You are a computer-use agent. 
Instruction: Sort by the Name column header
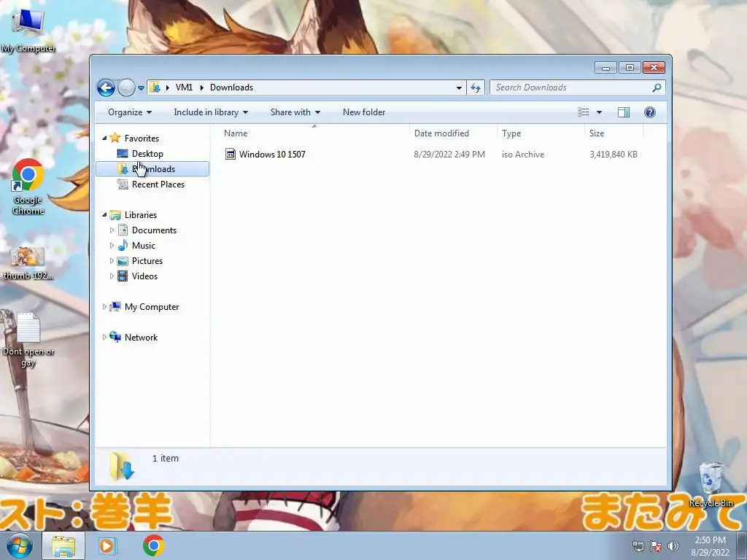coord(314,133)
